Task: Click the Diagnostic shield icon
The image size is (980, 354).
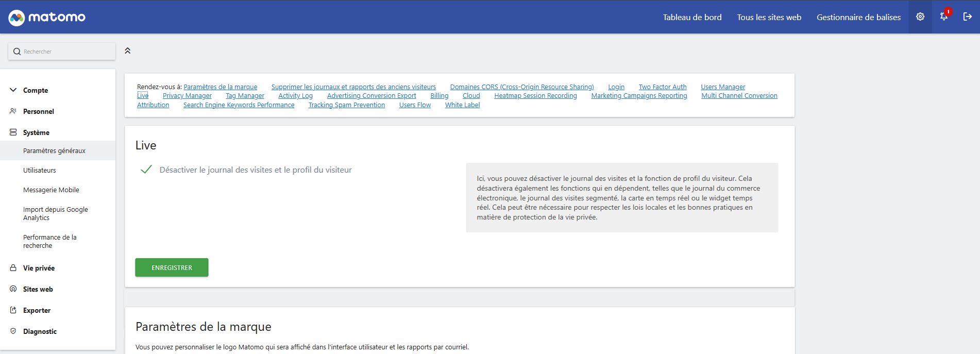Action: (13, 331)
